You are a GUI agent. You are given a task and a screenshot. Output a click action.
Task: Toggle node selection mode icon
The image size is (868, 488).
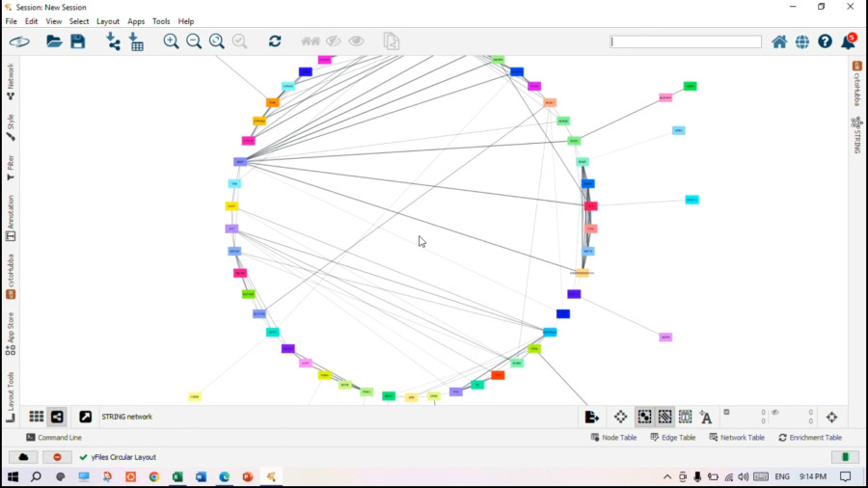pos(644,418)
